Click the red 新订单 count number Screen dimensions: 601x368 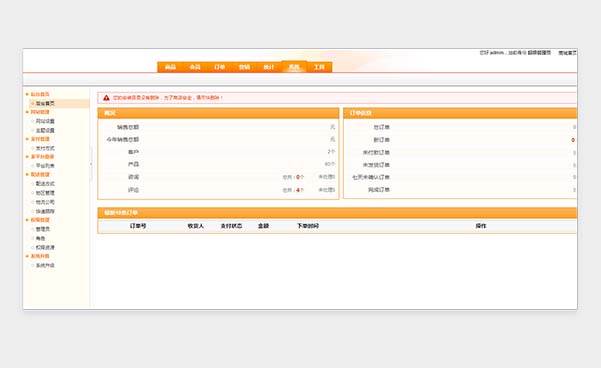pos(573,140)
